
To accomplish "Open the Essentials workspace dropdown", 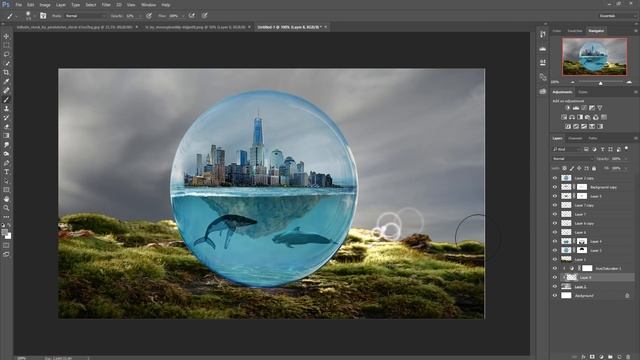I will [x=617, y=16].
